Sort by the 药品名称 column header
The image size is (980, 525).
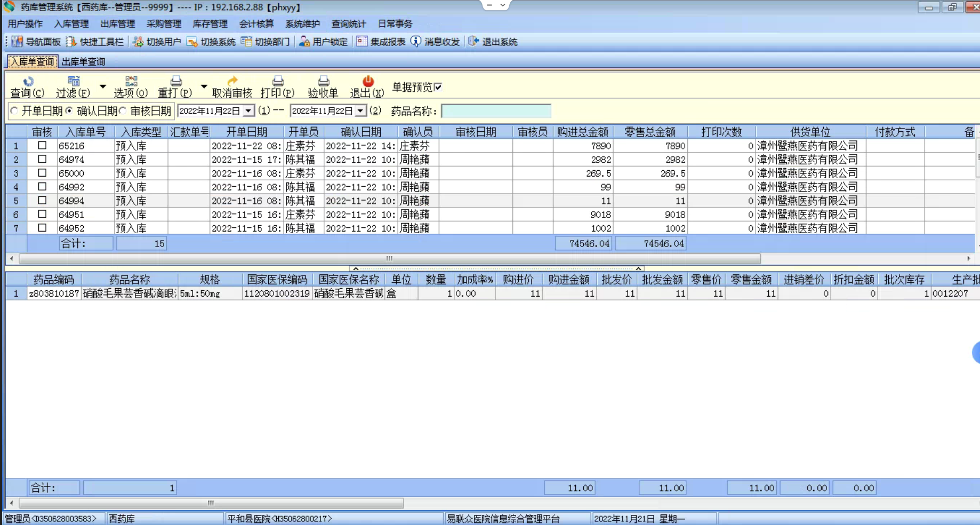coord(130,280)
